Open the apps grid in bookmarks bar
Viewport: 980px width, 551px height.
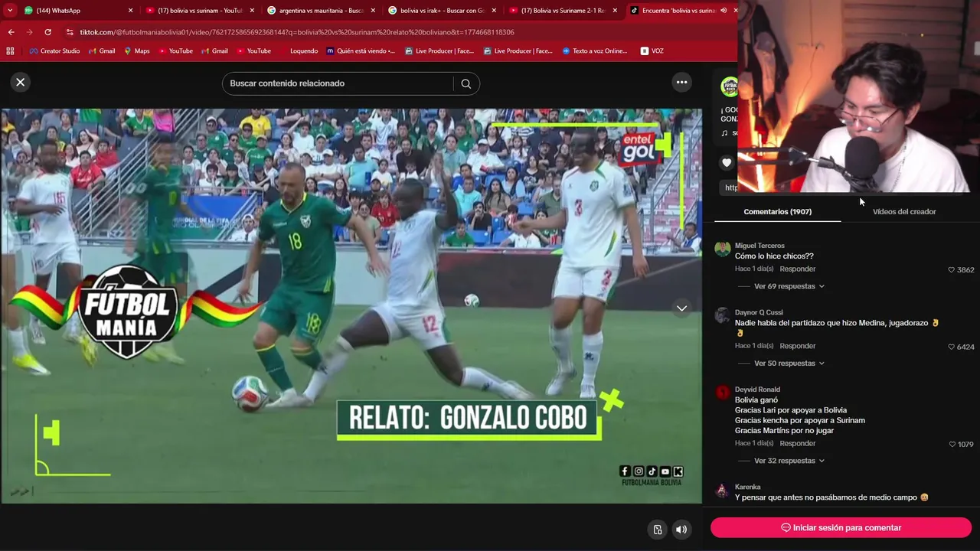pyautogui.click(x=10, y=51)
